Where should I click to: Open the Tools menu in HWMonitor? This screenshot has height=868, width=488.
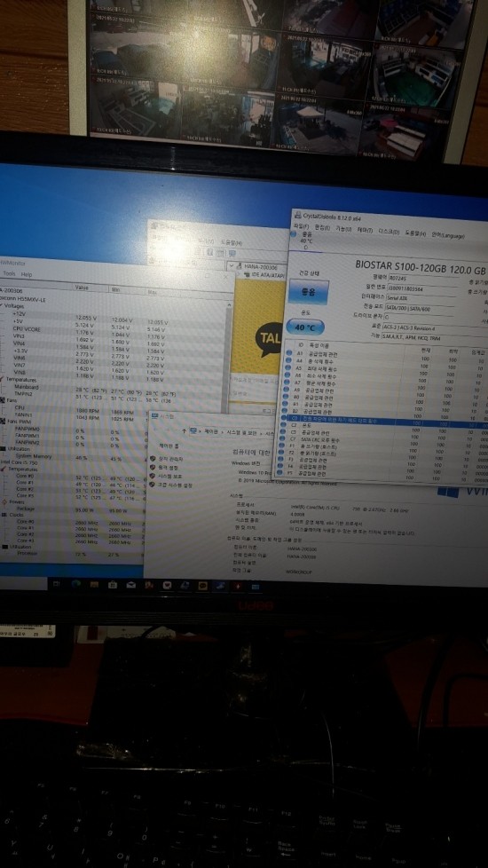tap(10, 274)
